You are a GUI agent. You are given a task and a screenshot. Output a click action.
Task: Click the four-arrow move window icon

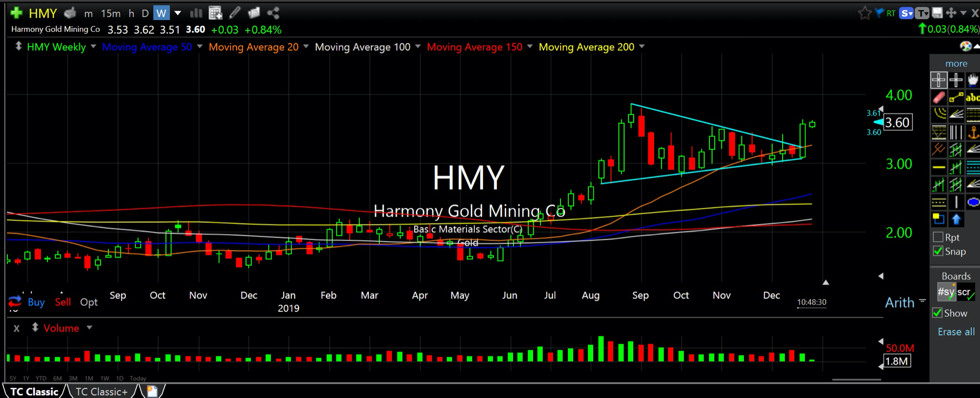951,13
